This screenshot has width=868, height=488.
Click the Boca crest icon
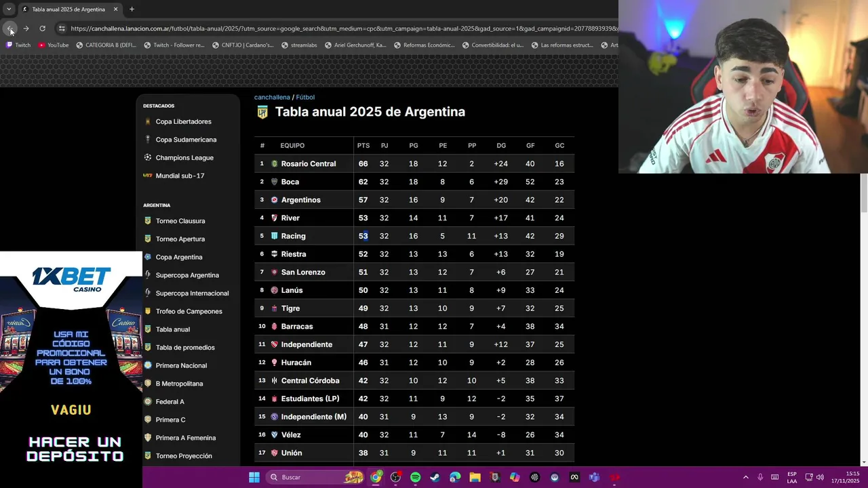[x=275, y=182]
